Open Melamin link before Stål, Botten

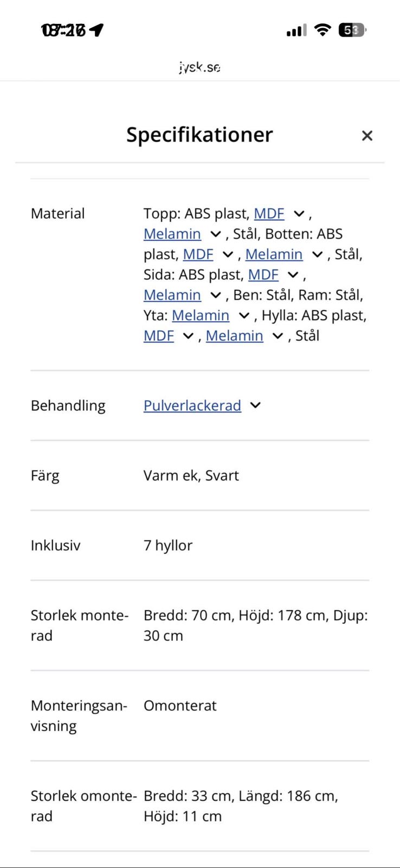coord(172,234)
